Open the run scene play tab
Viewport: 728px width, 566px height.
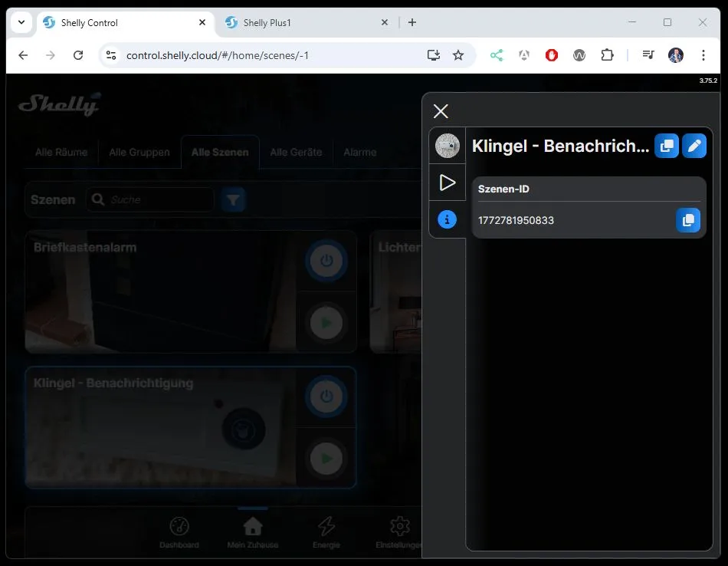pos(447,183)
